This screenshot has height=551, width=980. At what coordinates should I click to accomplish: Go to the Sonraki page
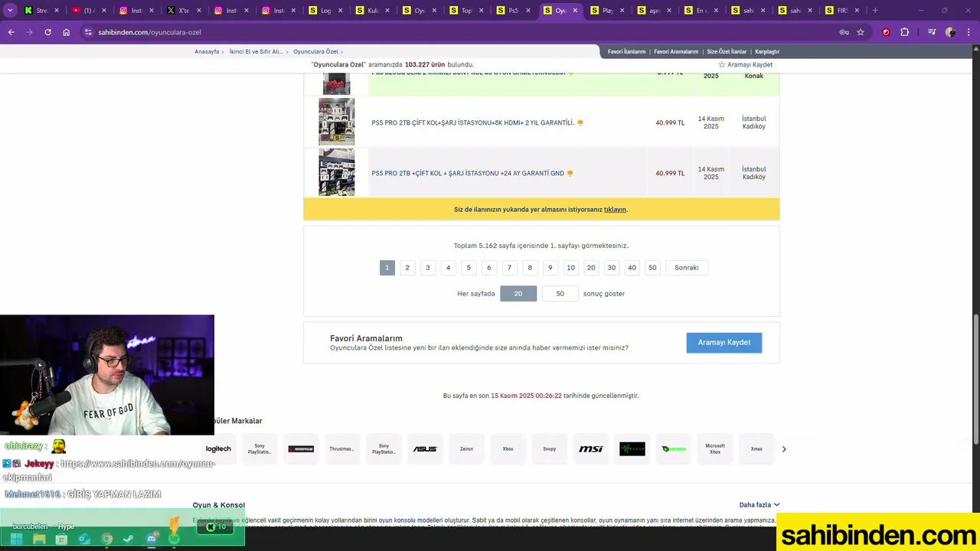pos(687,268)
